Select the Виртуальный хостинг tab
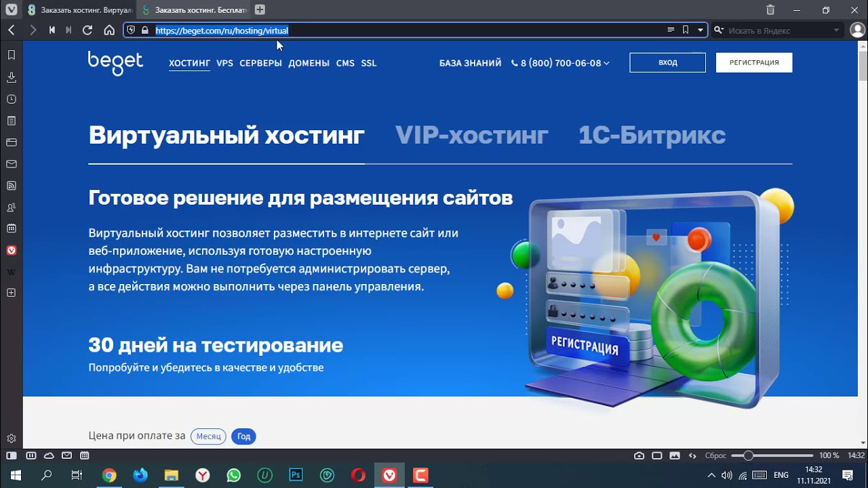868x488 pixels. 226,135
